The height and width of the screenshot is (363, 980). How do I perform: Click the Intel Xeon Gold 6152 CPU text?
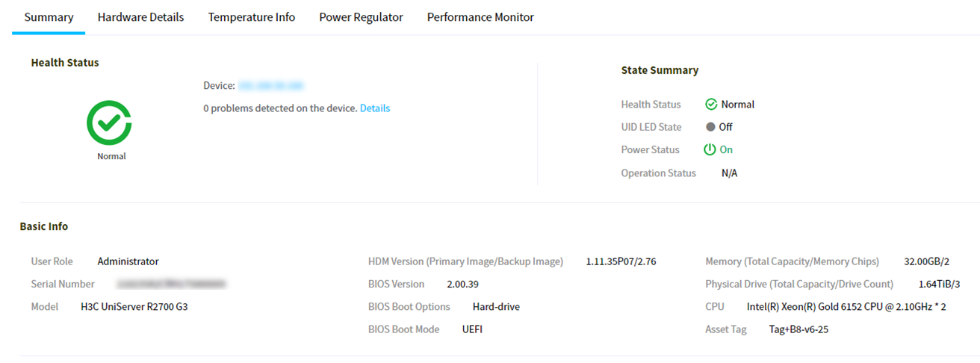tap(846, 307)
